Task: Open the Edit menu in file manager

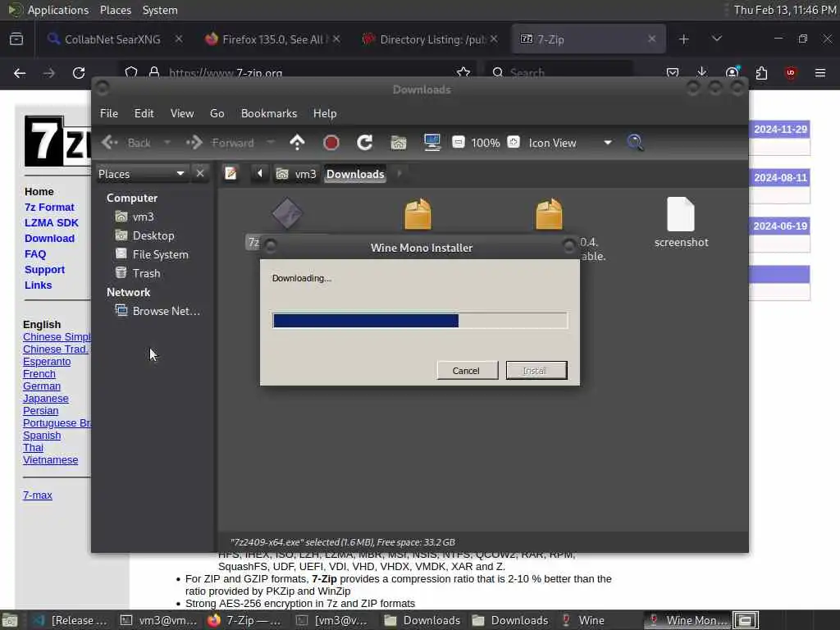Action: pos(144,113)
